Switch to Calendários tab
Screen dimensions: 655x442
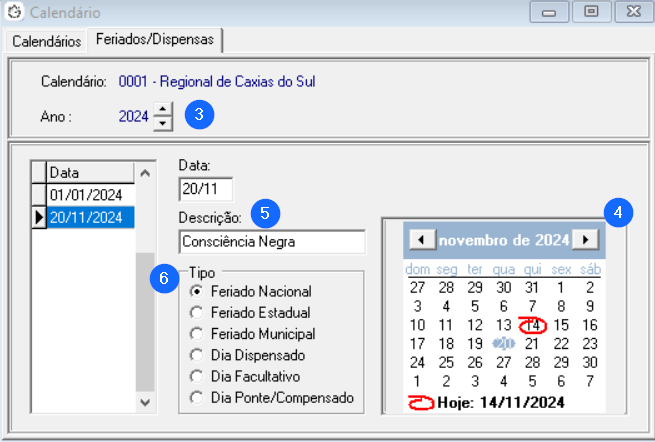(45, 41)
